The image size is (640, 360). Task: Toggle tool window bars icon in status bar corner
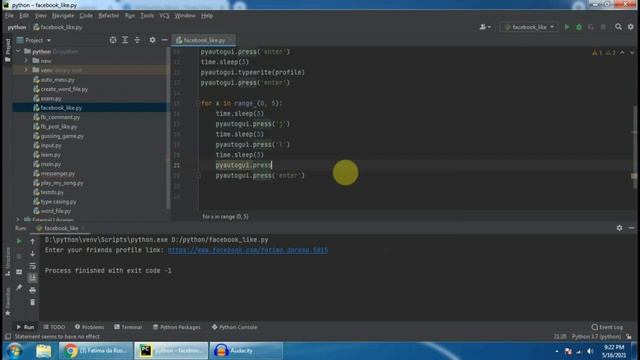click(8, 336)
